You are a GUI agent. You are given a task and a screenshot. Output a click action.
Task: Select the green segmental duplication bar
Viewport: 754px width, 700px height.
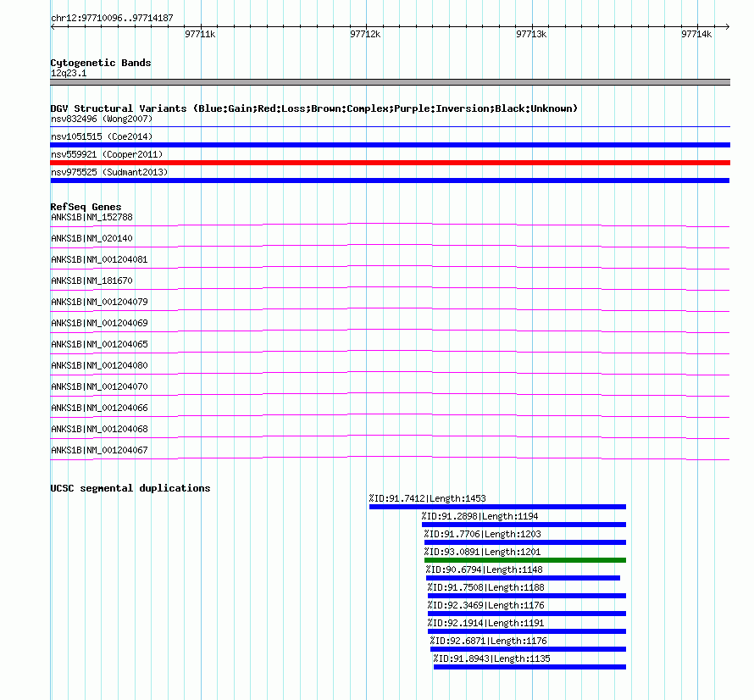pyautogui.click(x=525, y=560)
